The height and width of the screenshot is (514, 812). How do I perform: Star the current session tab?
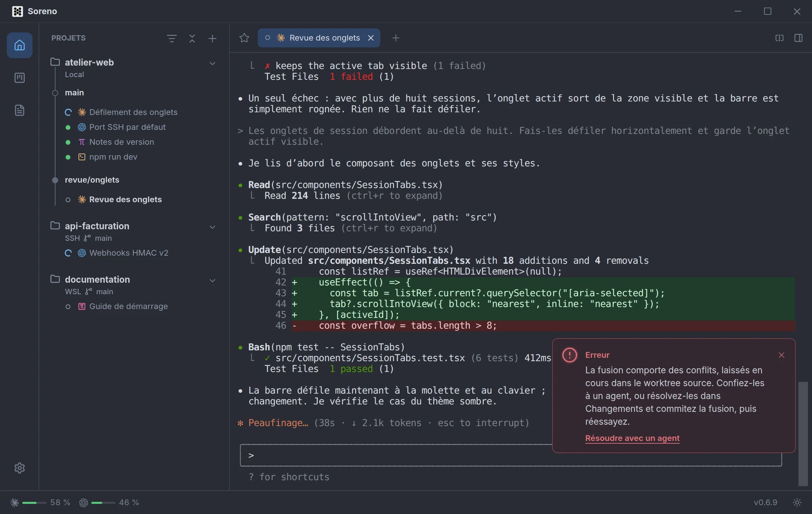(244, 38)
